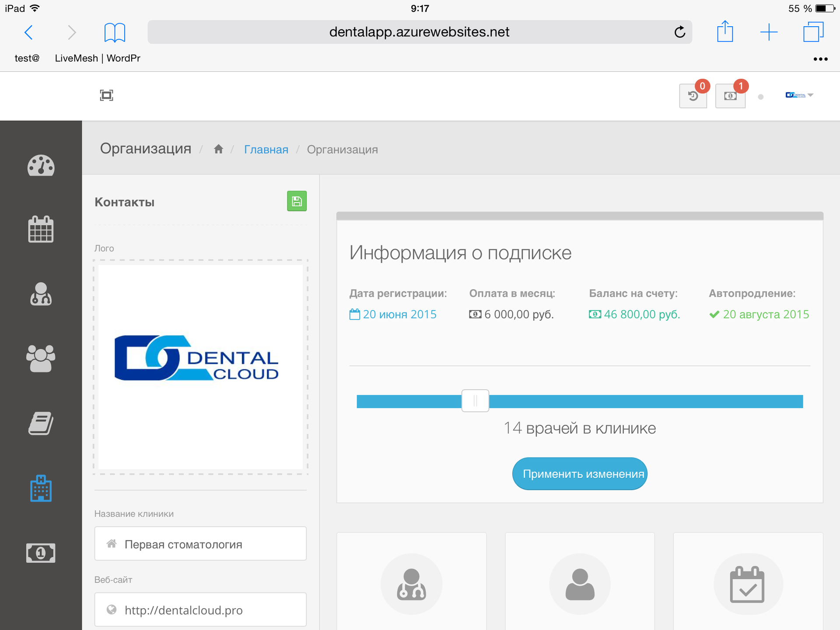The image size is (840, 630).
Task: Click the doctors count slider handle
Action: pos(475,401)
